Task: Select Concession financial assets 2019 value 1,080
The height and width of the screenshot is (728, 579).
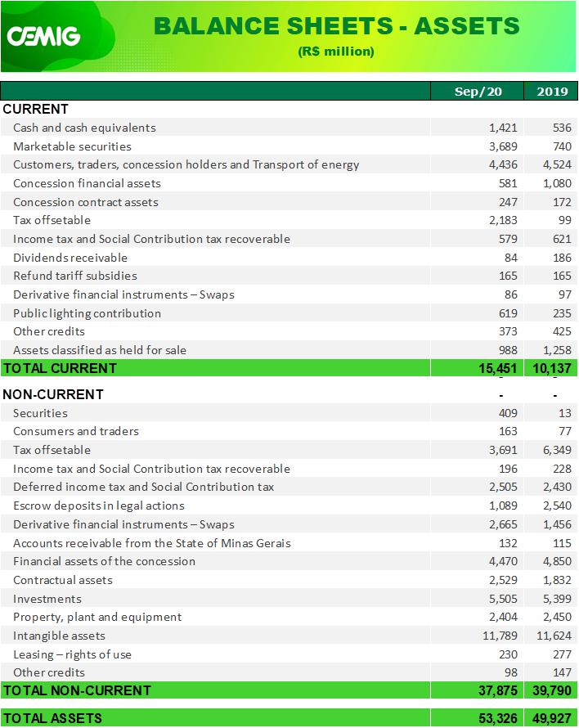Action: (x=557, y=183)
